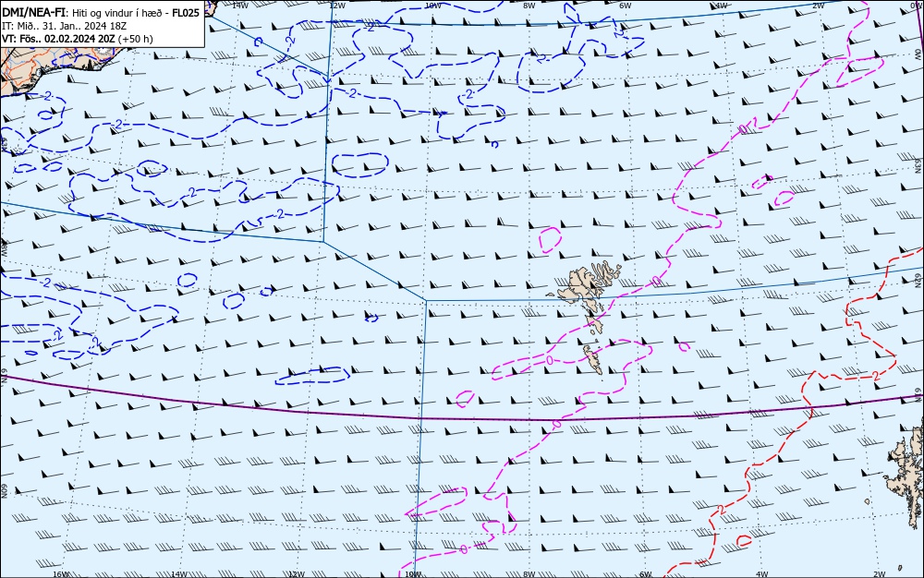Click the magenta "0" label on purple boundary line
Image resolution: width=924 pixels, height=578 pixels.
click(x=557, y=423)
